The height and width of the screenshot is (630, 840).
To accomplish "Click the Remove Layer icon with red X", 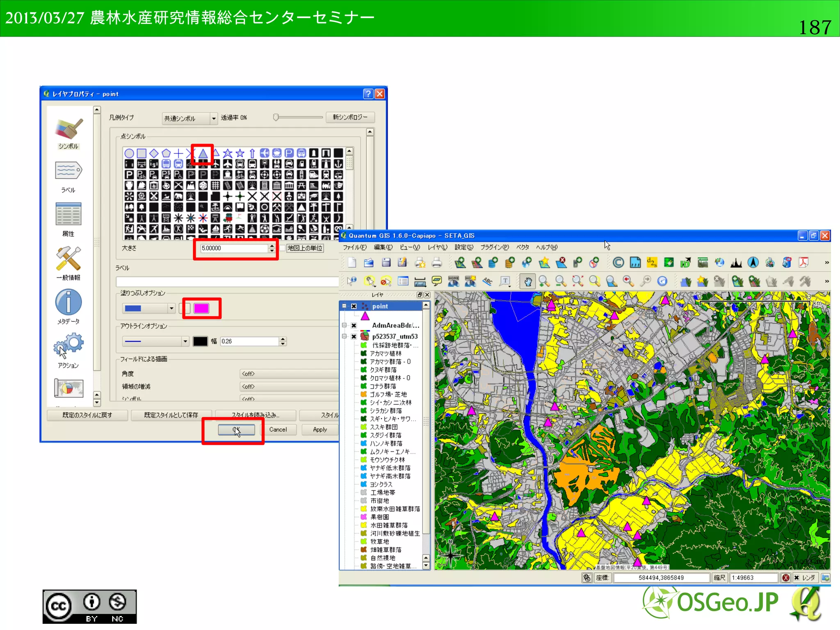I will (x=561, y=263).
